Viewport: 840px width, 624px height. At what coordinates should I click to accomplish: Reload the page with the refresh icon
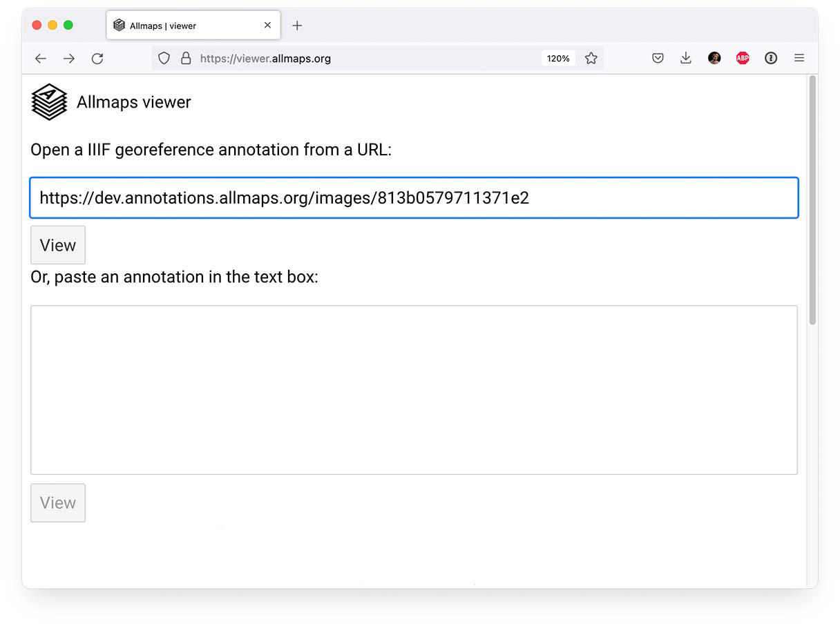click(x=97, y=59)
